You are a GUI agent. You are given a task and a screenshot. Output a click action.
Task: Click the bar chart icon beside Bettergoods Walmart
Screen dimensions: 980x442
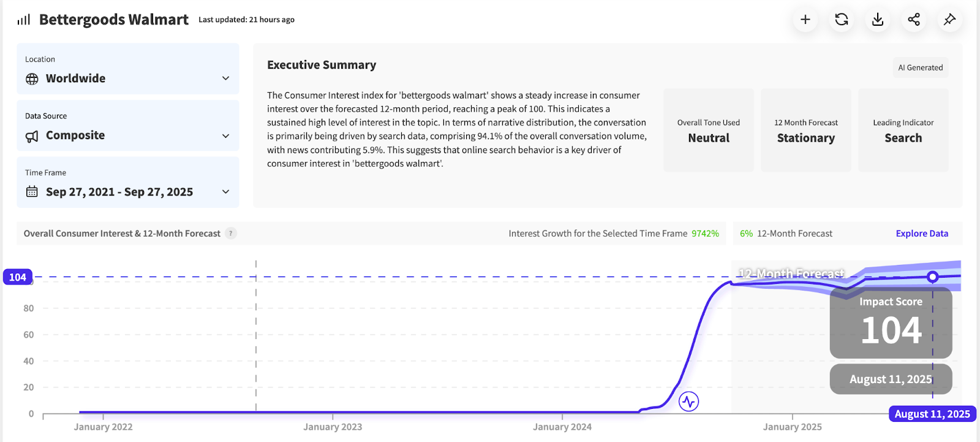click(x=24, y=20)
